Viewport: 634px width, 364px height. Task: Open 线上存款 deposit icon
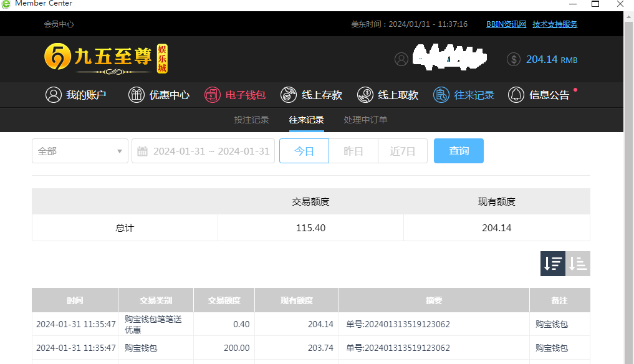pyautogui.click(x=289, y=95)
